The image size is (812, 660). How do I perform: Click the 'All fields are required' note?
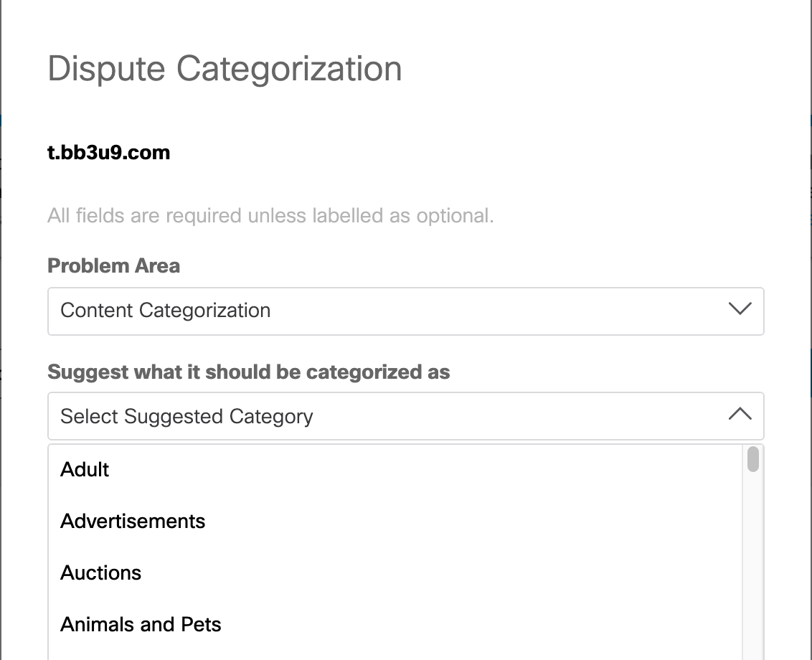270,215
